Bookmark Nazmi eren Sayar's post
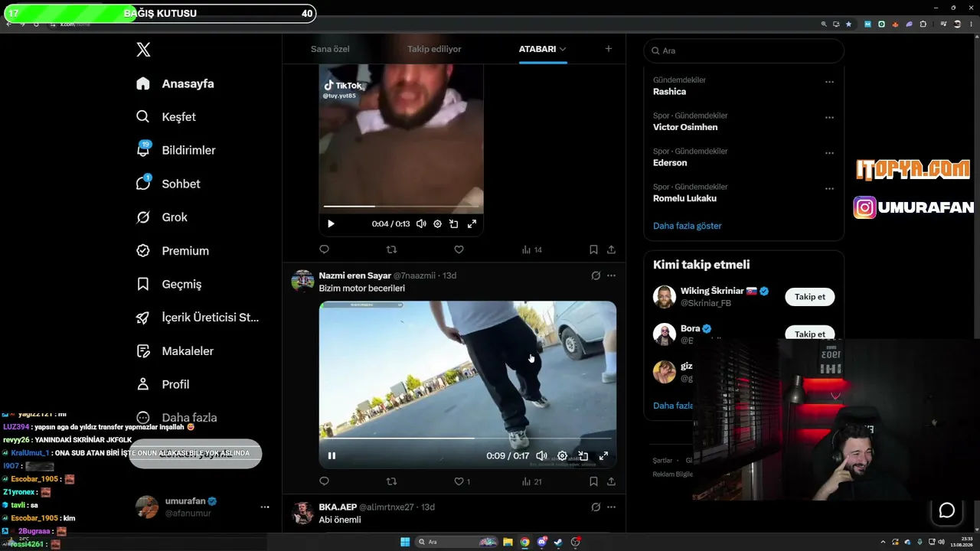 (593, 481)
